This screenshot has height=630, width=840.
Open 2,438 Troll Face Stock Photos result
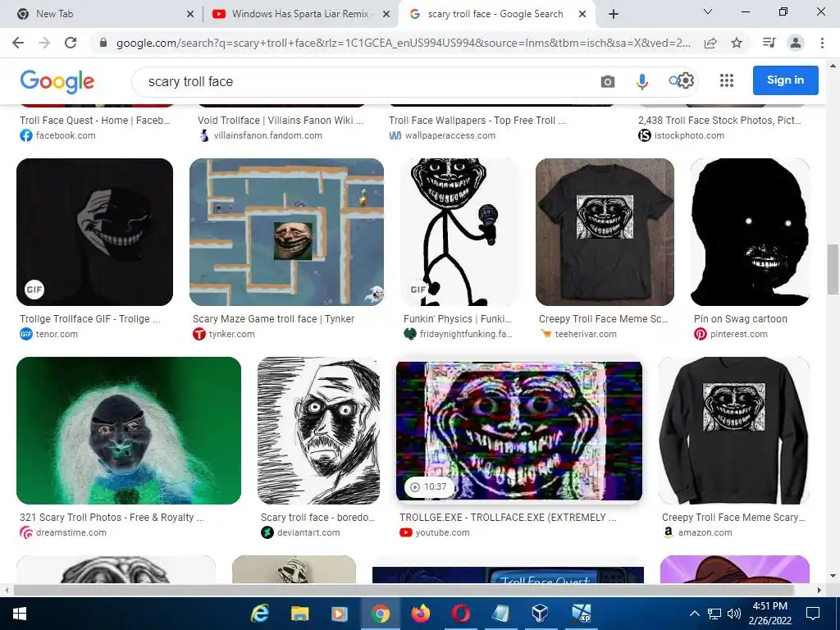coord(720,121)
